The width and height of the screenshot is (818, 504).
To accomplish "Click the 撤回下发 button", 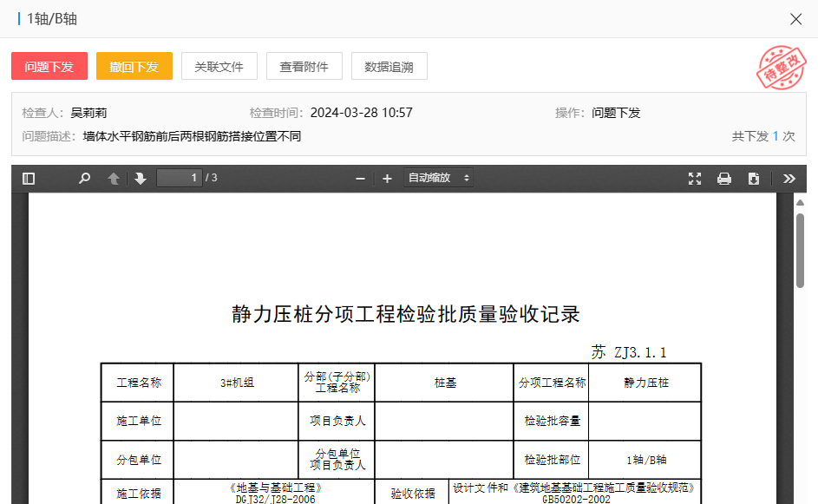I will 134,66.
